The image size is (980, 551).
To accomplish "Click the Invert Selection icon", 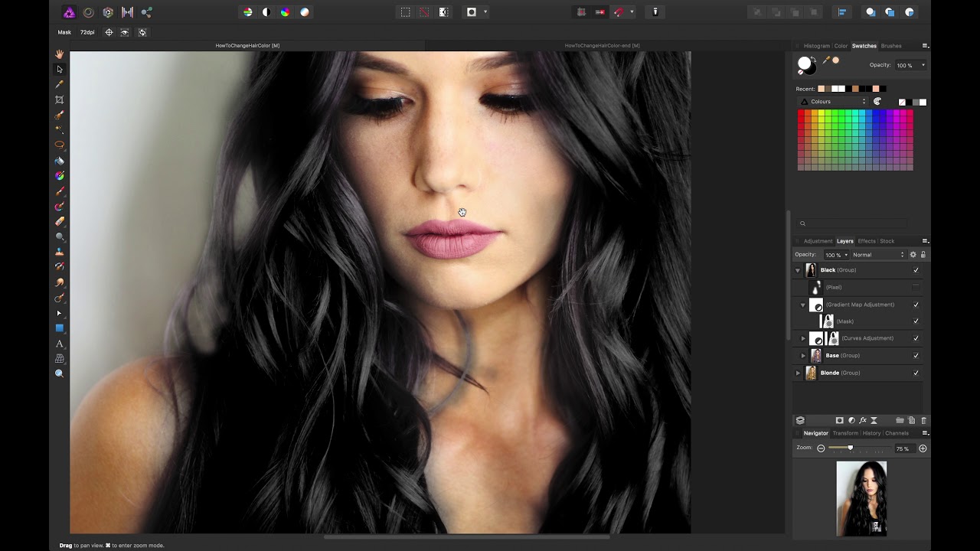I will pyautogui.click(x=443, y=12).
